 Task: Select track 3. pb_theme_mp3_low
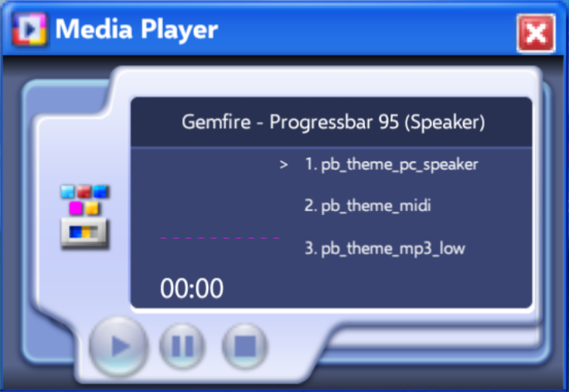pyautogui.click(x=385, y=249)
